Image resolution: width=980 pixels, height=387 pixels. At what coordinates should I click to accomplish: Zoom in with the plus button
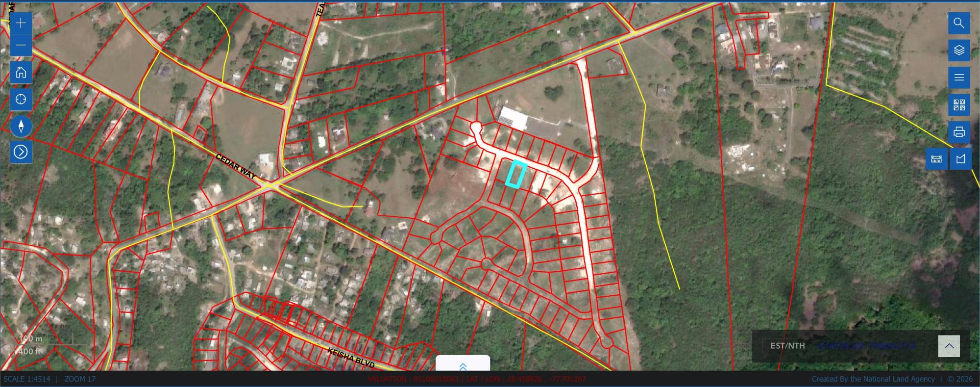point(21,23)
